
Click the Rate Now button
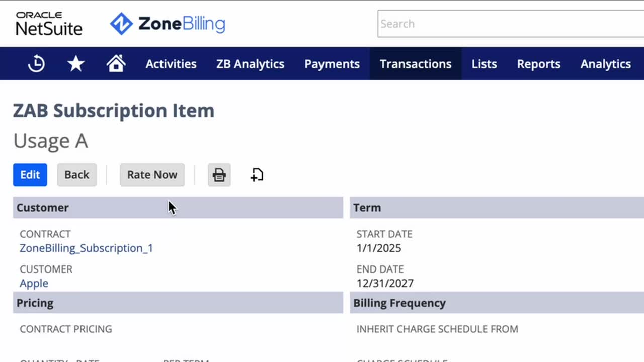(152, 175)
